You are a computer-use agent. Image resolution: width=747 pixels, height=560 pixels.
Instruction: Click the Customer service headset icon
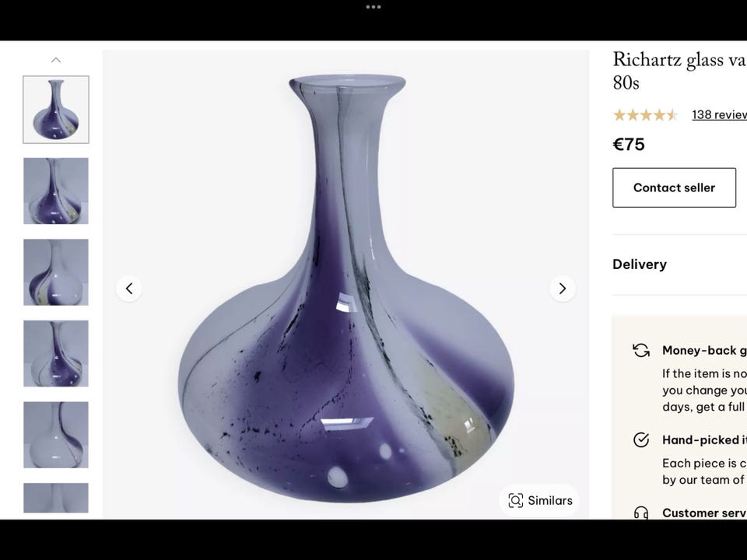pos(640,513)
